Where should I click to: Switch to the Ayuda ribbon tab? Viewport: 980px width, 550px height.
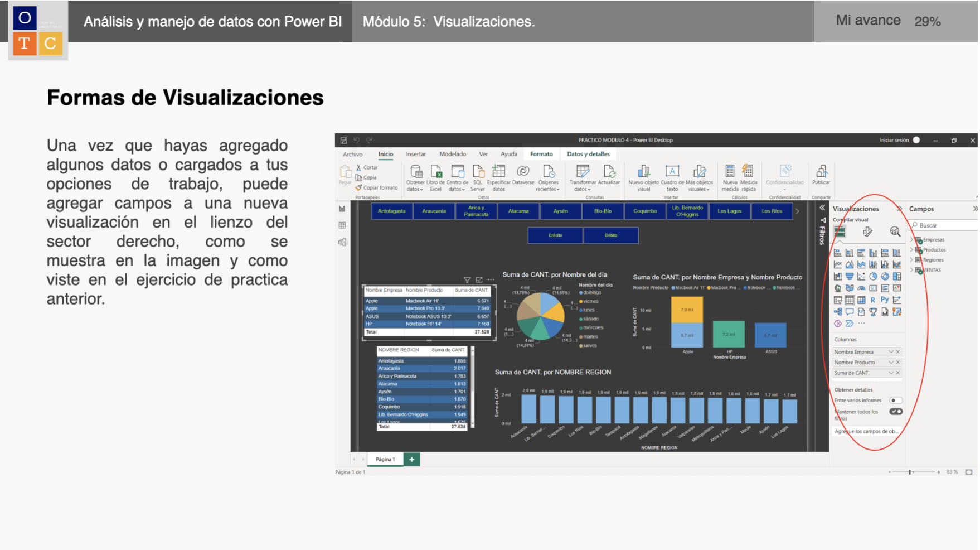click(x=509, y=154)
